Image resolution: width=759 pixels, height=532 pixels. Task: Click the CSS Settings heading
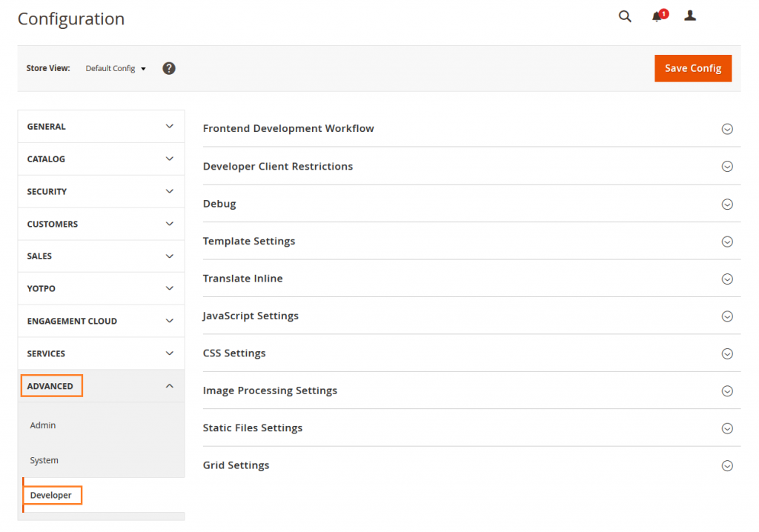[234, 353]
